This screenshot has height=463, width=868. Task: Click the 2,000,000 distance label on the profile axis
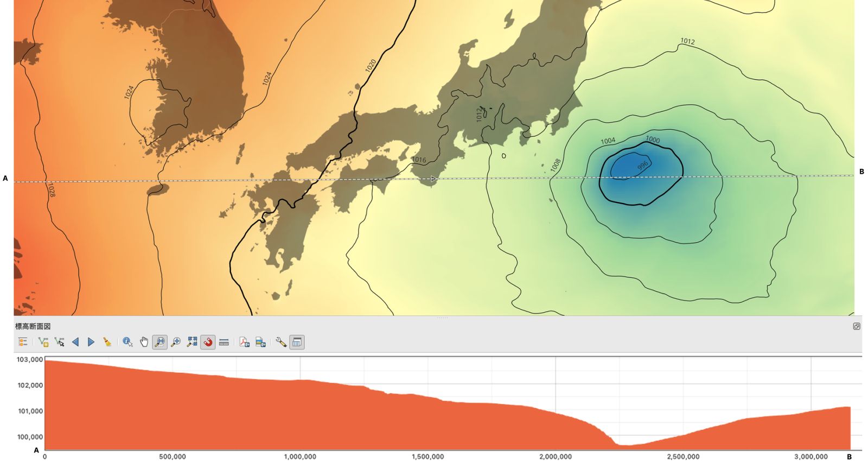556,456
